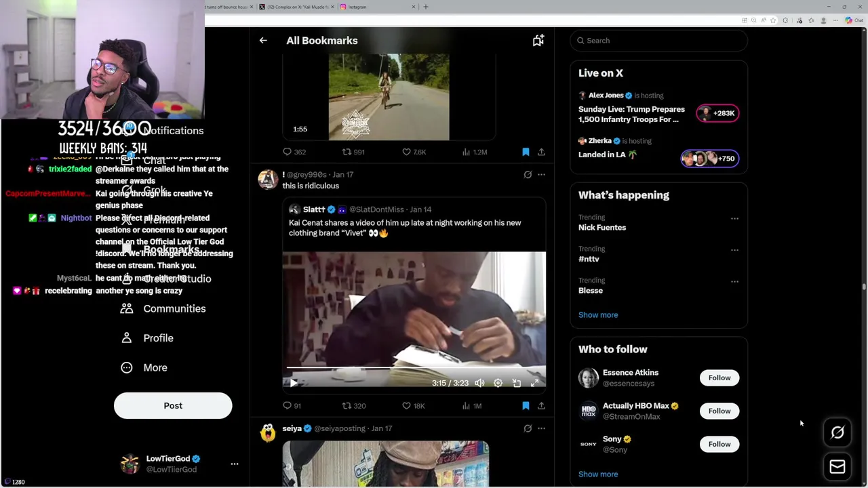This screenshot has width=868, height=488.
Task: Open more options for #nttv trend
Action: click(x=734, y=250)
